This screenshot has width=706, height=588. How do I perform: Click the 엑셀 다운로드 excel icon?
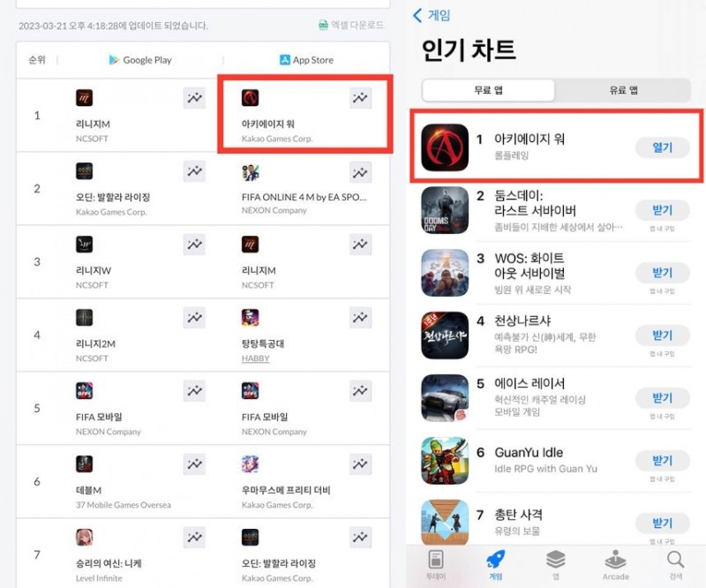323,25
